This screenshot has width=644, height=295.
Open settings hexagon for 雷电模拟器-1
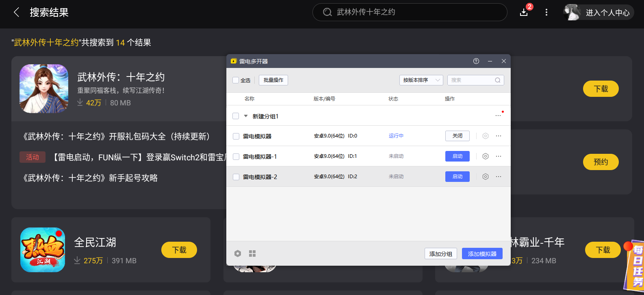coord(485,156)
